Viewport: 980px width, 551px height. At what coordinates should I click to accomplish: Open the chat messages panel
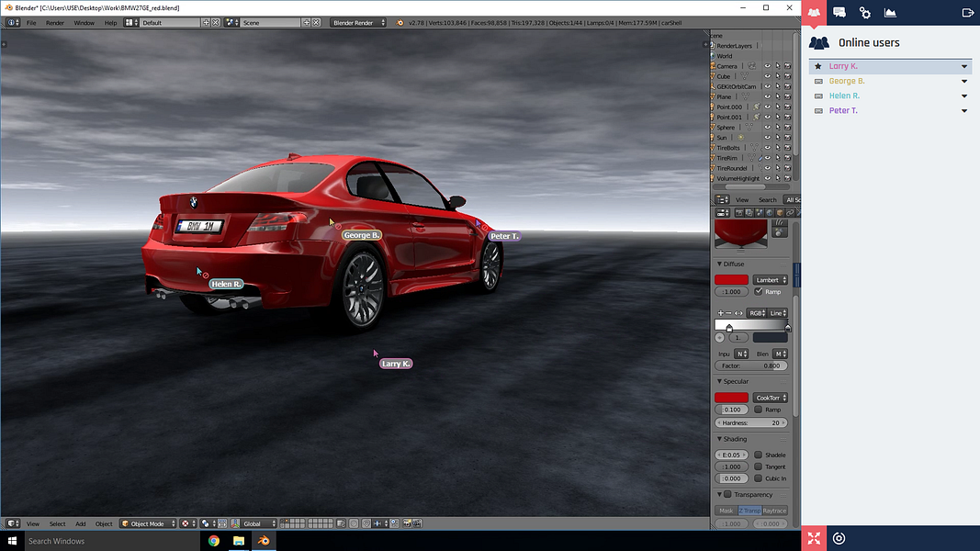click(x=839, y=13)
